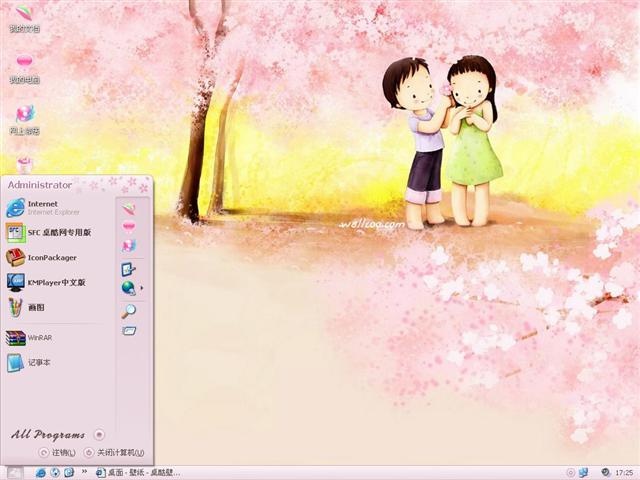Expand All Programs list
640x480 pixels.
pos(58,435)
